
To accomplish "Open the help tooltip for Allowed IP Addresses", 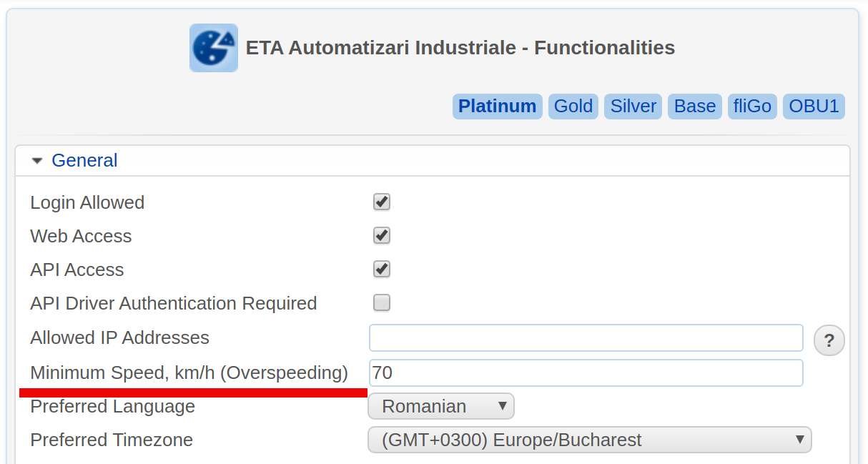I will (829, 340).
